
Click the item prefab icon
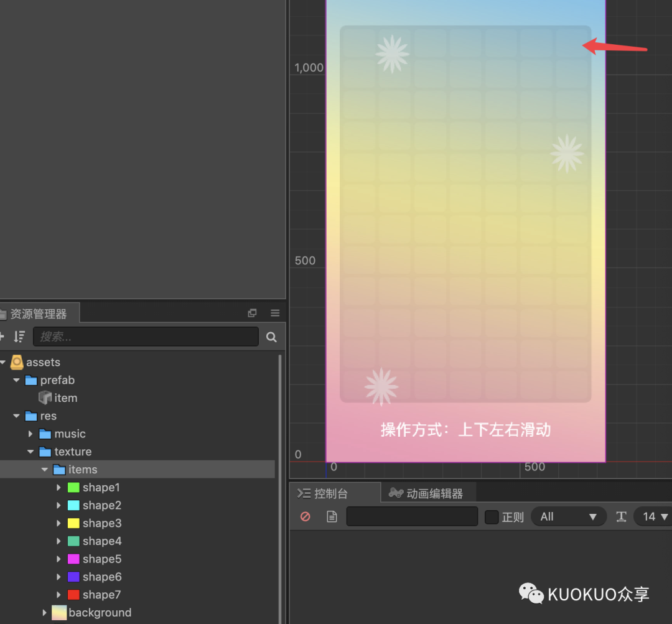click(45, 398)
